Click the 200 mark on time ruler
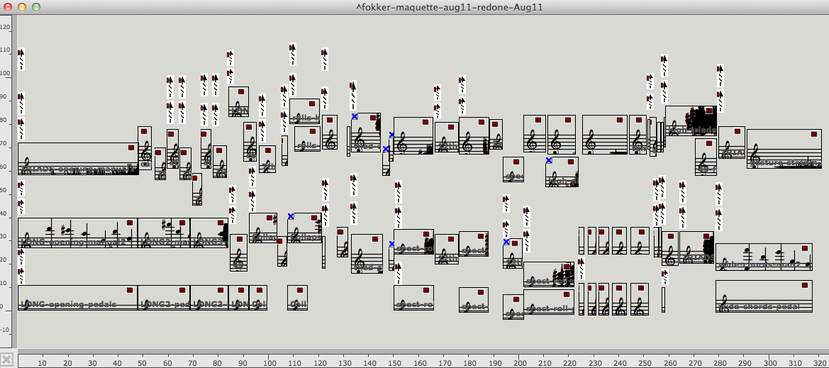The height and width of the screenshot is (368, 829). point(520,363)
